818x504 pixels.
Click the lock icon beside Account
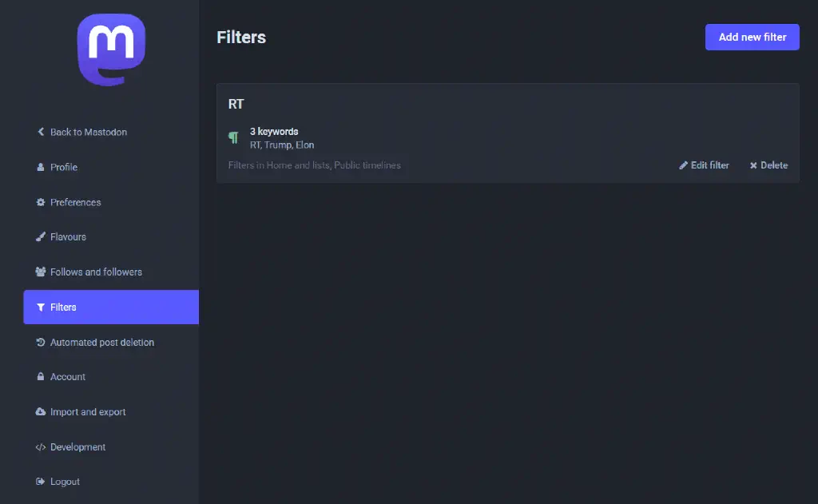pyautogui.click(x=41, y=377)
